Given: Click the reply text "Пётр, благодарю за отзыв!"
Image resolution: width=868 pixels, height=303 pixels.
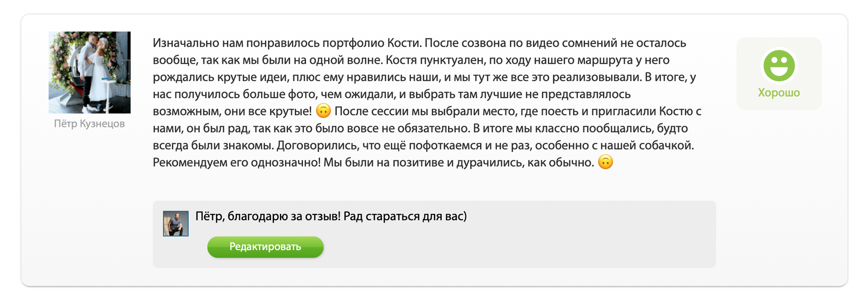Looking at the screenshot, I should pos(268,216).
